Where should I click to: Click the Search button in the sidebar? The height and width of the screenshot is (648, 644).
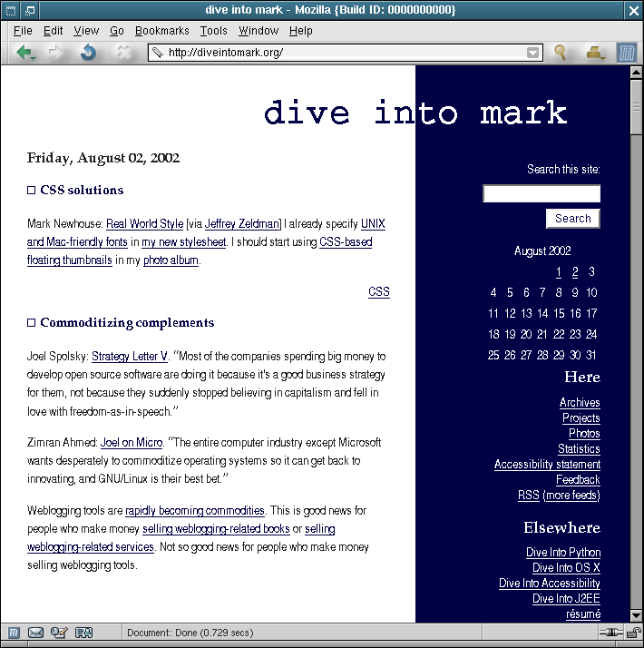click(x=573, y=218)
